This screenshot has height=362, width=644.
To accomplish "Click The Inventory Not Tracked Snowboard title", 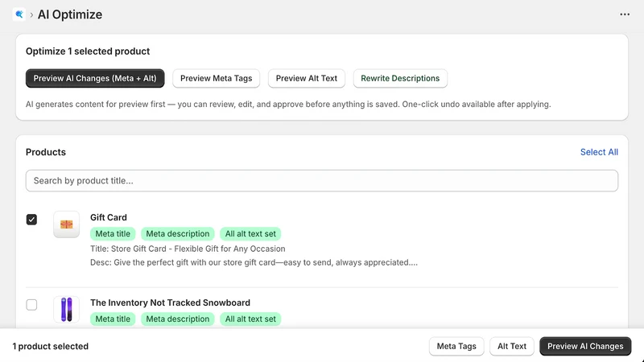I will coord(170,303).
